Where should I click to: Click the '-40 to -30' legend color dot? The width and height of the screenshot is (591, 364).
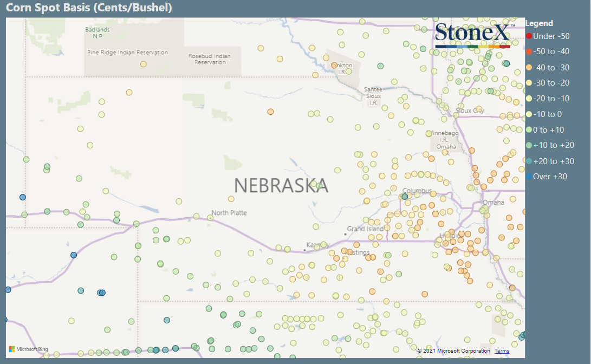point(529,68)
